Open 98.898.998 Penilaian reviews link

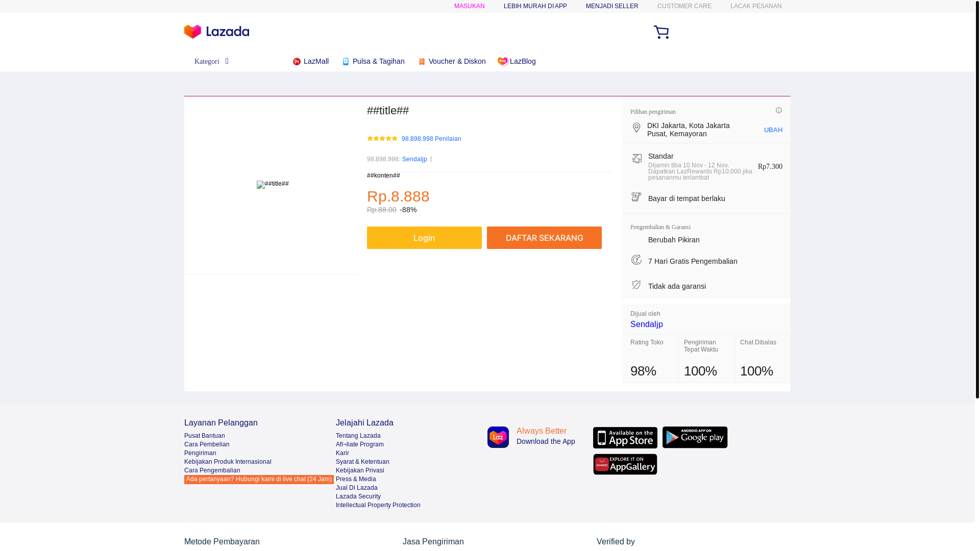(x=431, y=139)
